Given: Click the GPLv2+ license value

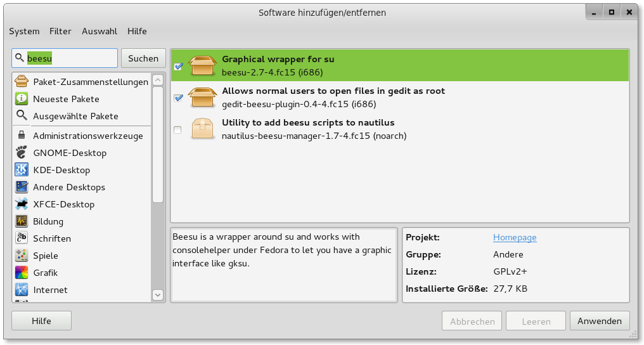Looking at the screenshot, I should click(x=510, y=271).
